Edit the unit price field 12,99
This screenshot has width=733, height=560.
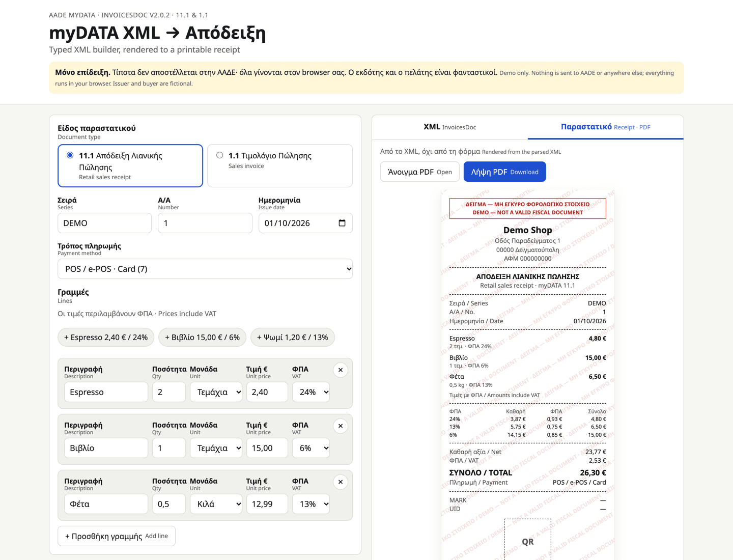pos(267,504)
